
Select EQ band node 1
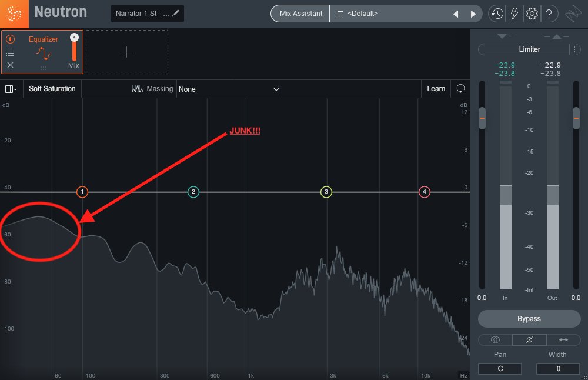(82, 192)
